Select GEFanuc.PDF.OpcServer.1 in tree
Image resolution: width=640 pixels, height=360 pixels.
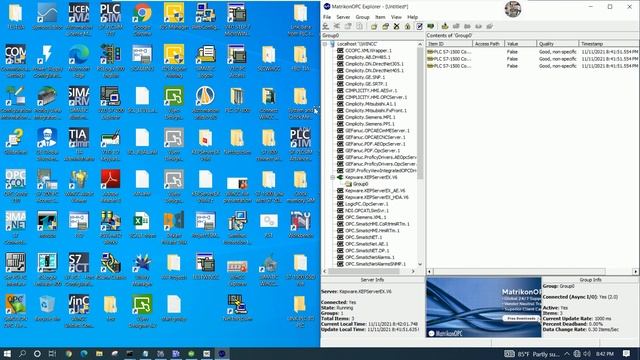(372, 151)
